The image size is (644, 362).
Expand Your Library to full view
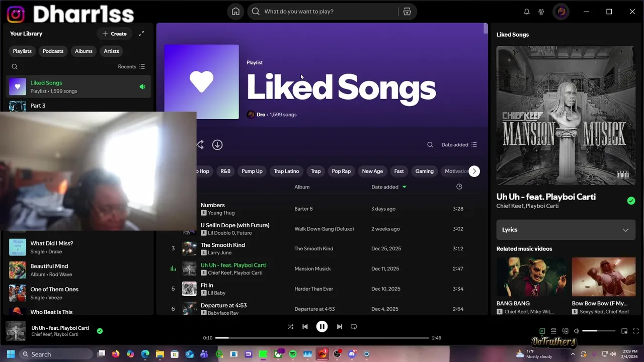pos(141,34)
